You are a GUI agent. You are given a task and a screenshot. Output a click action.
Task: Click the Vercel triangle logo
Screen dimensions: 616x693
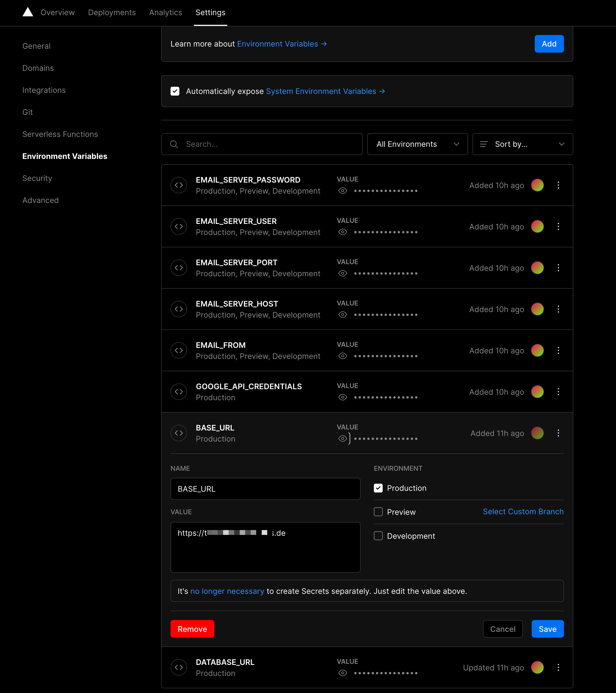point(28,12)
